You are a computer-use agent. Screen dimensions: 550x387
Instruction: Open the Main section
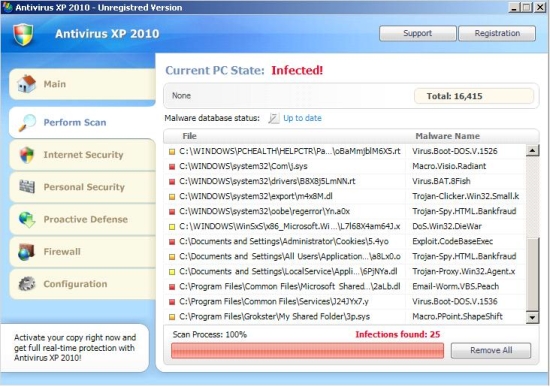(82, 84)
